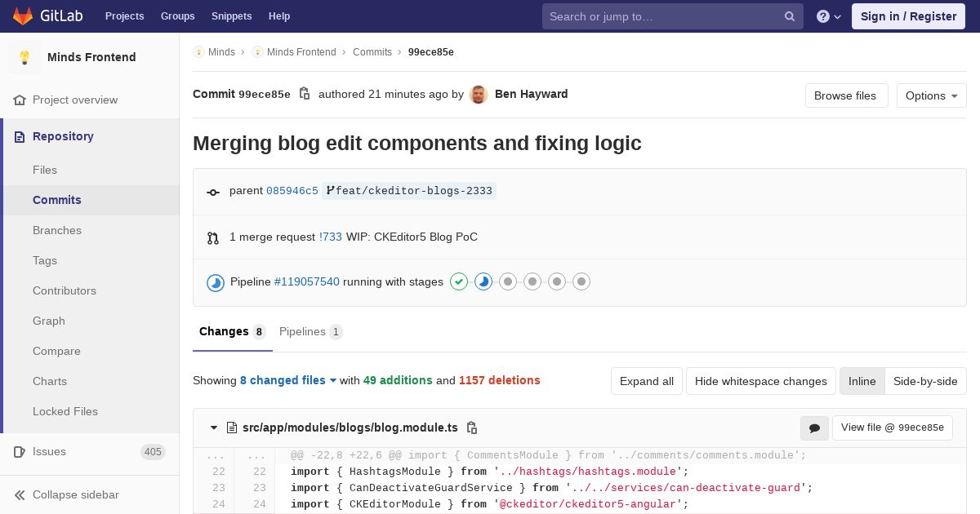Click the Minds Frontend project title
Image resolution: width=980 pixels, height=514 pixels.
[91, 57]
